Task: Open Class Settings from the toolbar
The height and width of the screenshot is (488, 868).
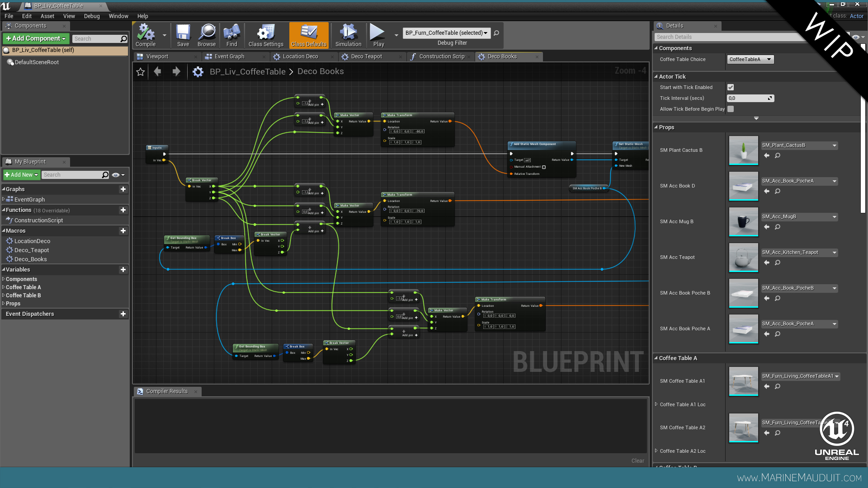Action: pyautogui.click(x=266, y=35)
